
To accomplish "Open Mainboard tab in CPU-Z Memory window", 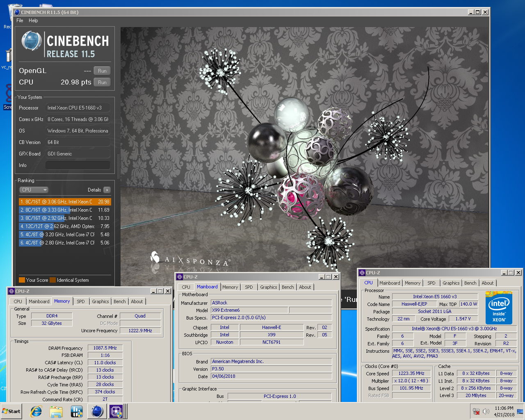I will tap(39, 301).
